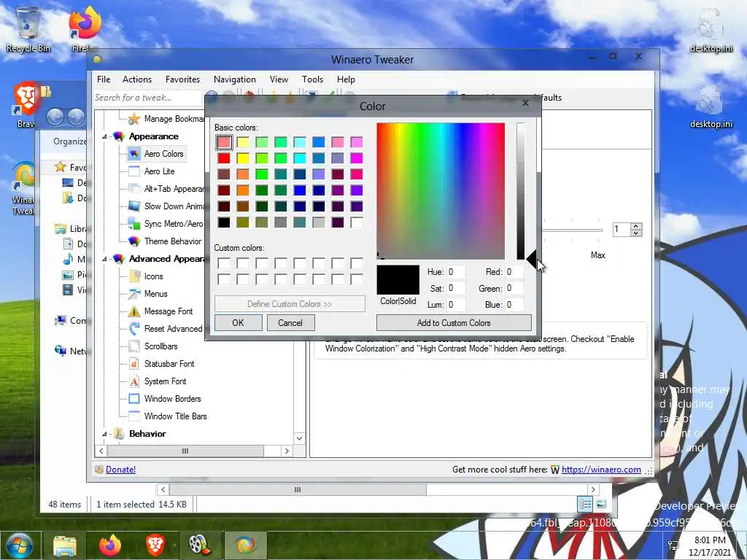Click tree horizontal scrollbar right arrow
The width and height of the screenshot is (747, 560).
tap(287, 451)
